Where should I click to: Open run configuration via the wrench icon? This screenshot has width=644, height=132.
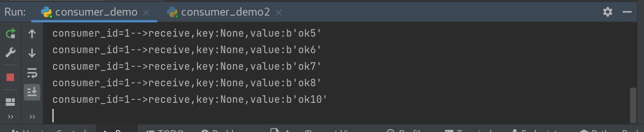(11, 53)
